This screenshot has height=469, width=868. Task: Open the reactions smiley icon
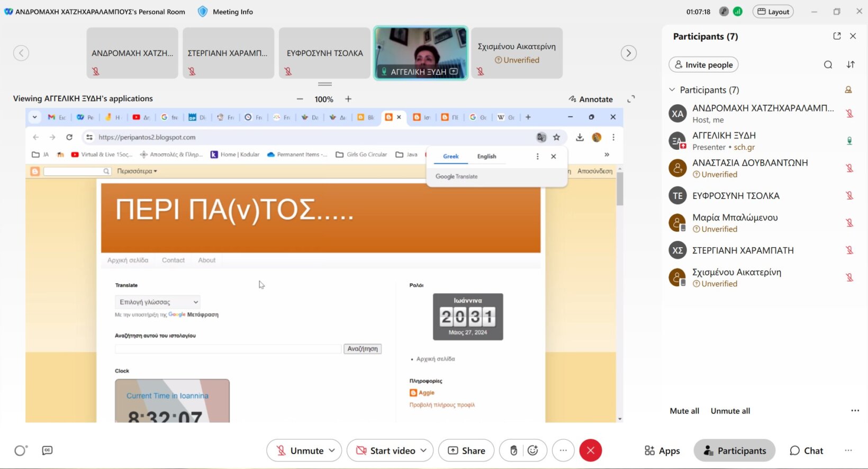point(533,450)
